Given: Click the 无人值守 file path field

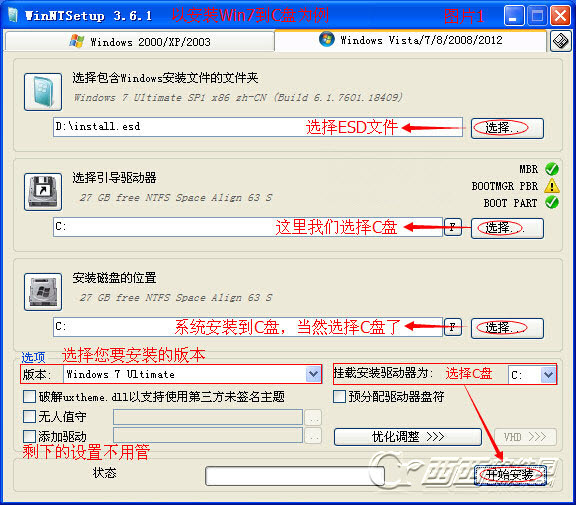Looking at the screenshot, I should click(x=208, y=417).
